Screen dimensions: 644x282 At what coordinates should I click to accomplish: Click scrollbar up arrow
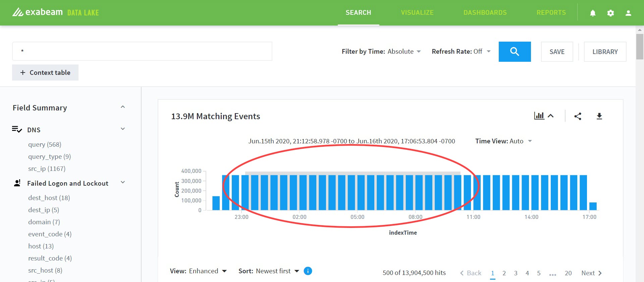click(x=640, y=30)
